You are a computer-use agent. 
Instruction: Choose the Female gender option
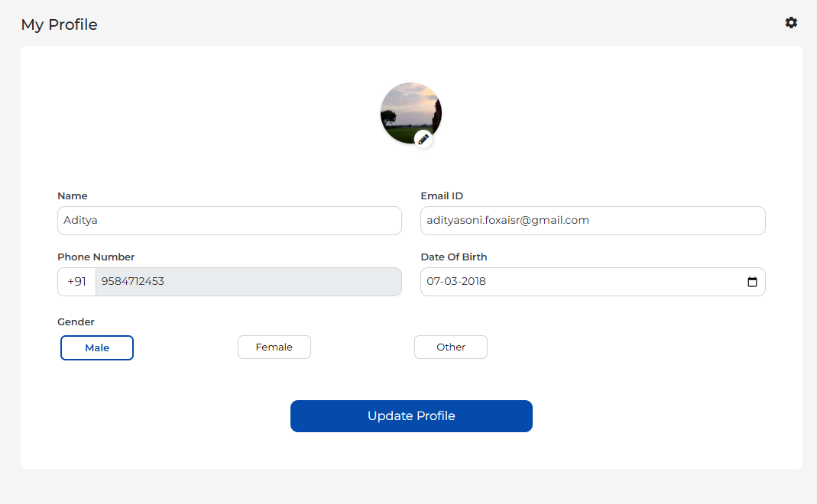[274, 347]
